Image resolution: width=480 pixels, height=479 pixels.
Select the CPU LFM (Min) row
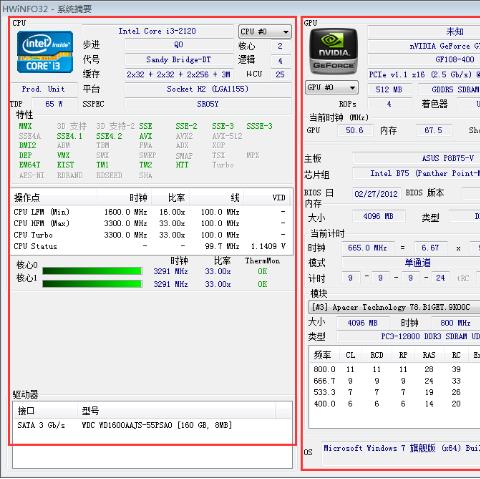point(152,212)
